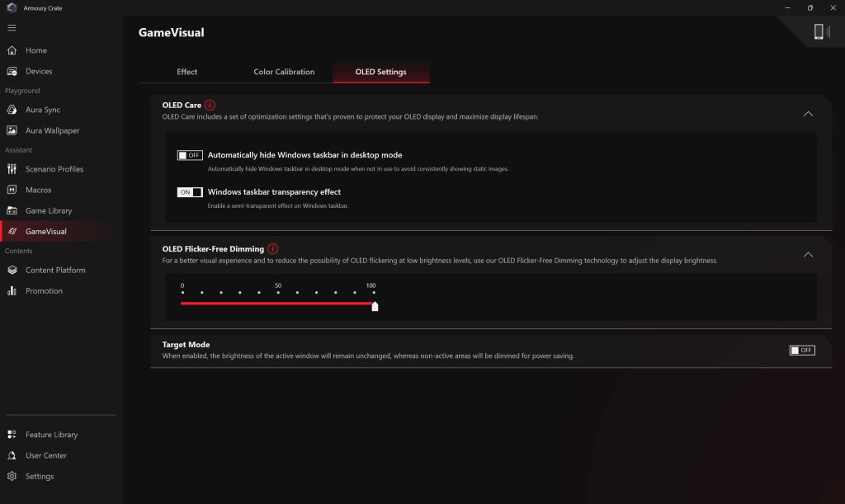This screenshot has width=845, height=504.
Task: Switch to the Color Calibration tab
Action: click(x=284, y=72)
